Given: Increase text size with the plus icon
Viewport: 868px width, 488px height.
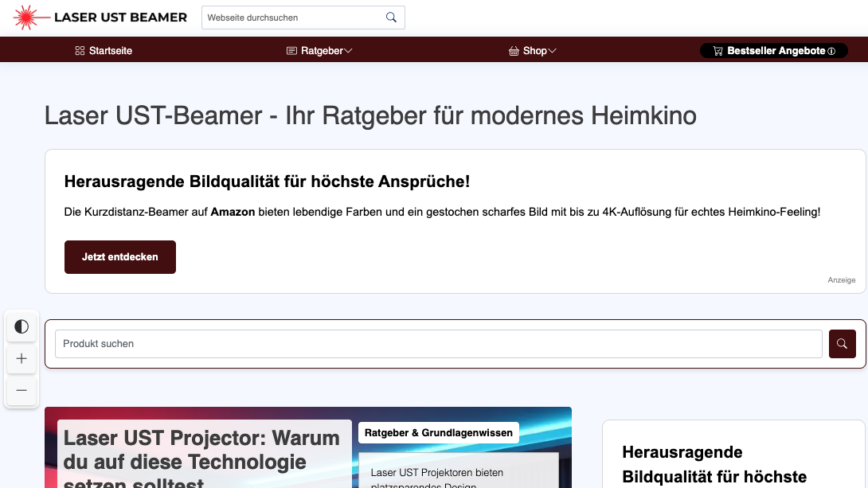Looking at the screenshot, I should pos(22,359).
